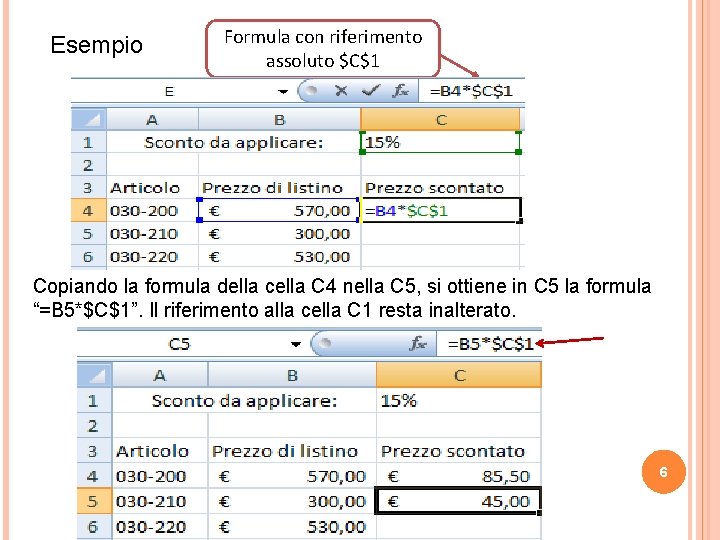Image resolution: width=720 pixels, height=540 pixels.
Task: Select column B header in the C5 sheet
Action: coord(292,376)
